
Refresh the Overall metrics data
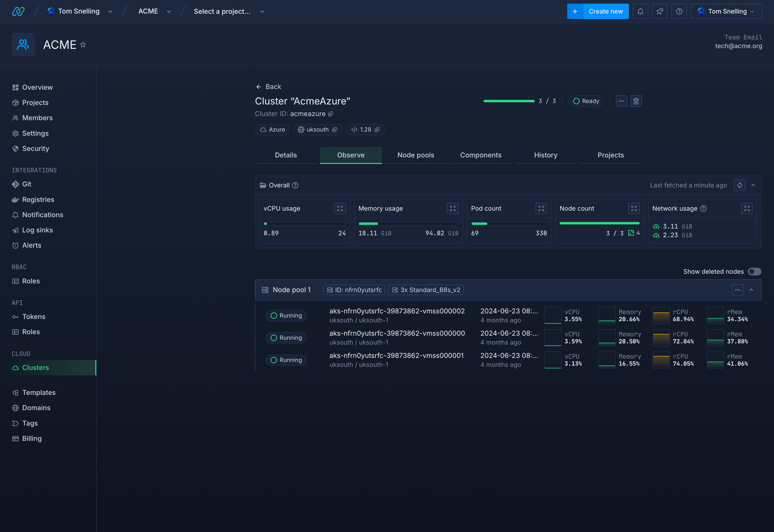(739, 185)
